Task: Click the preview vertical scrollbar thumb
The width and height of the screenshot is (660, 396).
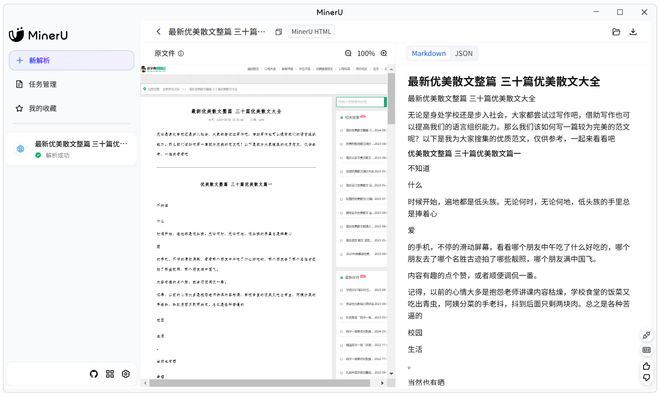Action: [391, 98]
